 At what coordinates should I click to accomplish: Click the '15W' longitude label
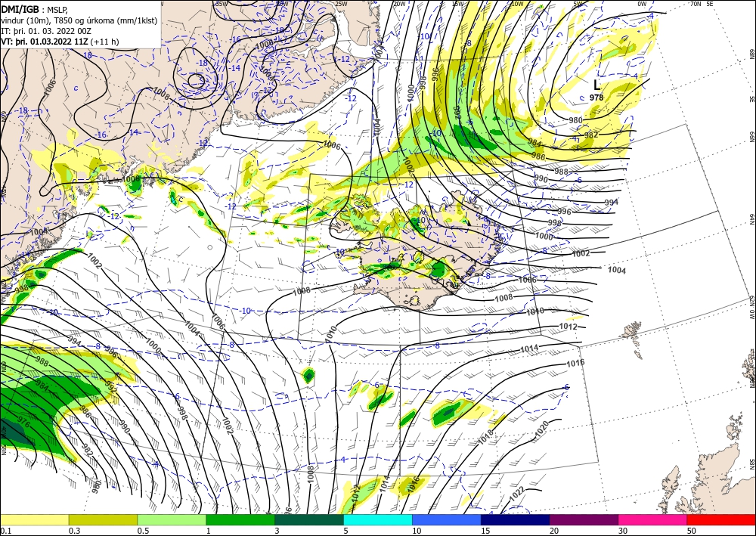[x=457, y=4]
